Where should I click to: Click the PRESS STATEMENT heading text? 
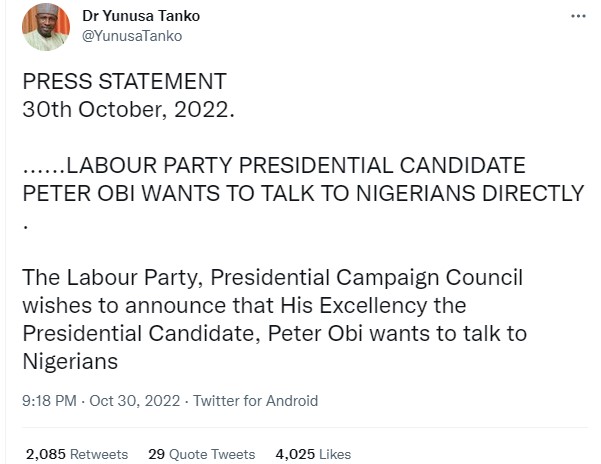(x=125, y=82)
